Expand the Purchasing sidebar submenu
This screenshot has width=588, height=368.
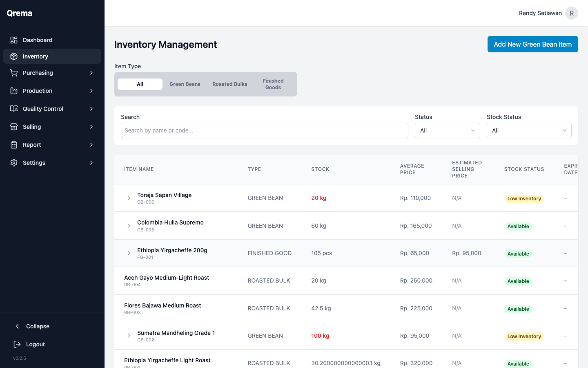coord(91,73)
